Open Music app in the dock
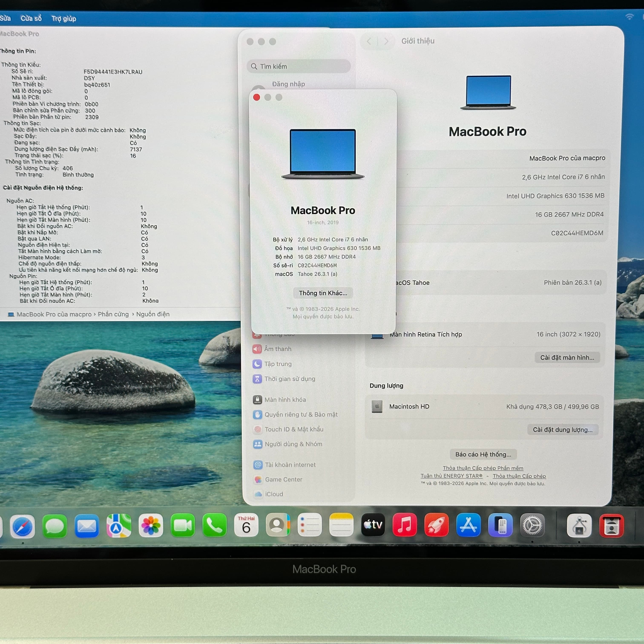This screenshot has width=644, height=644. pyautogui.click(x=405, y=525)
